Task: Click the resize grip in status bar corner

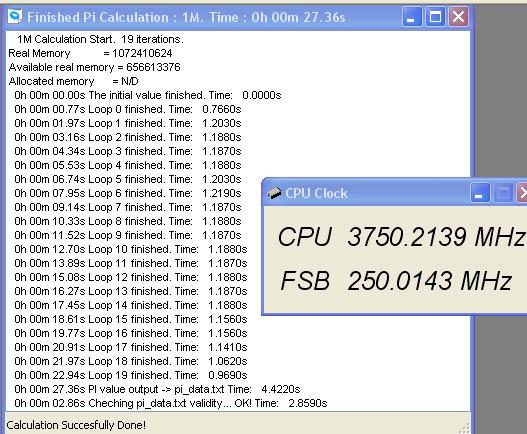Action: click(x=464, y=428)
